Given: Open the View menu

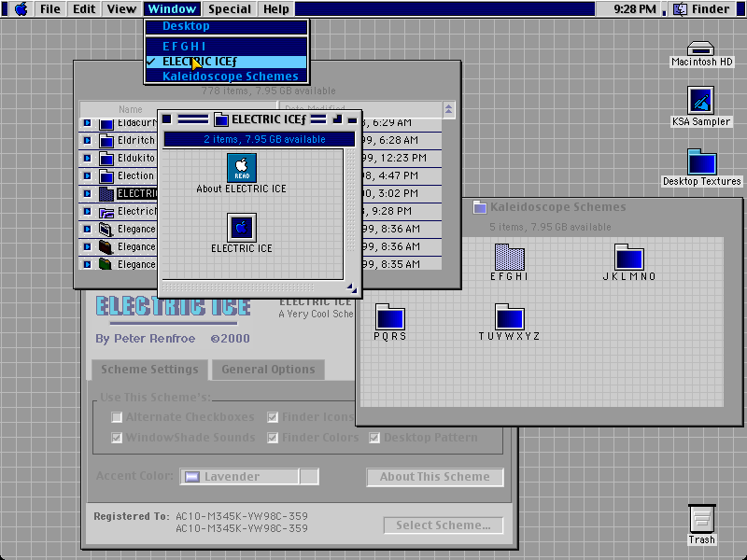Looking at the screenshot, I should coord(121,9).
